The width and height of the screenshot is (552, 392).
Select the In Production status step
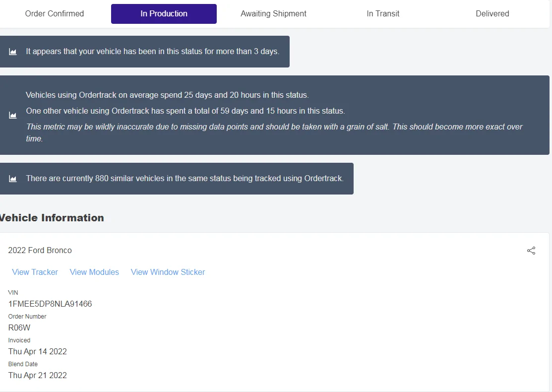coord(164,14)
